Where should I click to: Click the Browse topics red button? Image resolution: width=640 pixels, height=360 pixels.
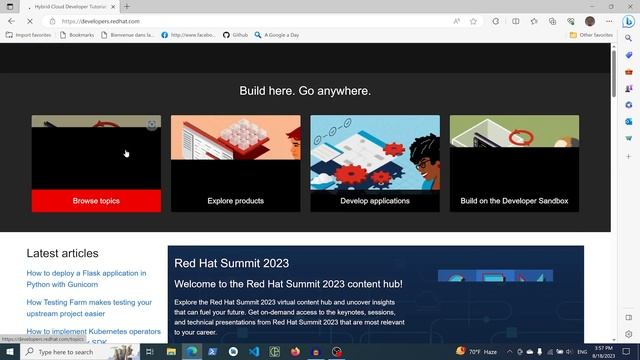point(96,201)
